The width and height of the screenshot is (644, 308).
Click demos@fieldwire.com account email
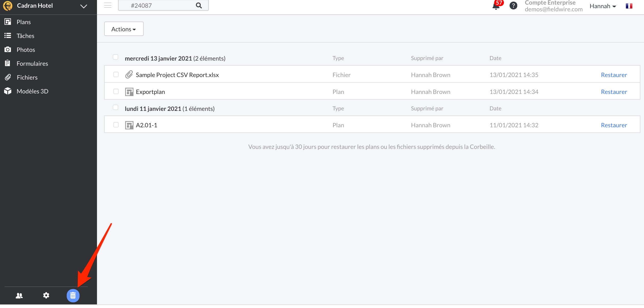click(x=553, y=9)
